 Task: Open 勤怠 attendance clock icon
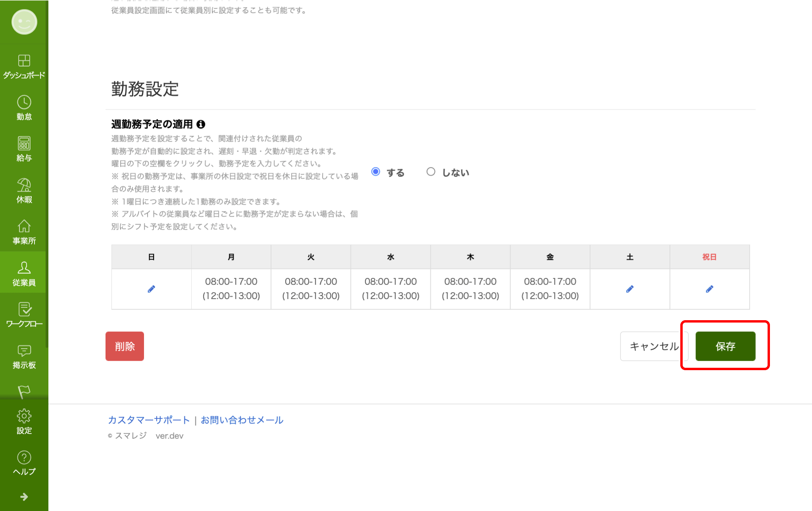[x=24, y=103]
